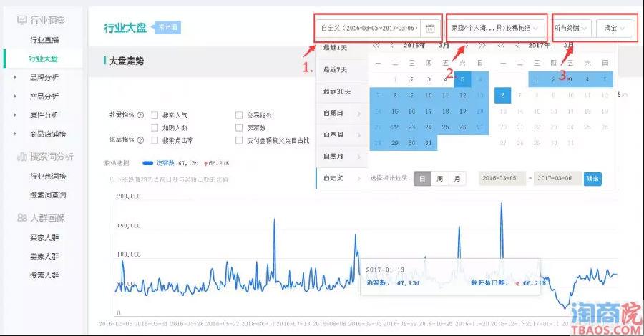Image resolution: width=644 pixels, height=336 pixels.
Task: Pick March 17 in the 2016 calendar
Action: [429, 112]
